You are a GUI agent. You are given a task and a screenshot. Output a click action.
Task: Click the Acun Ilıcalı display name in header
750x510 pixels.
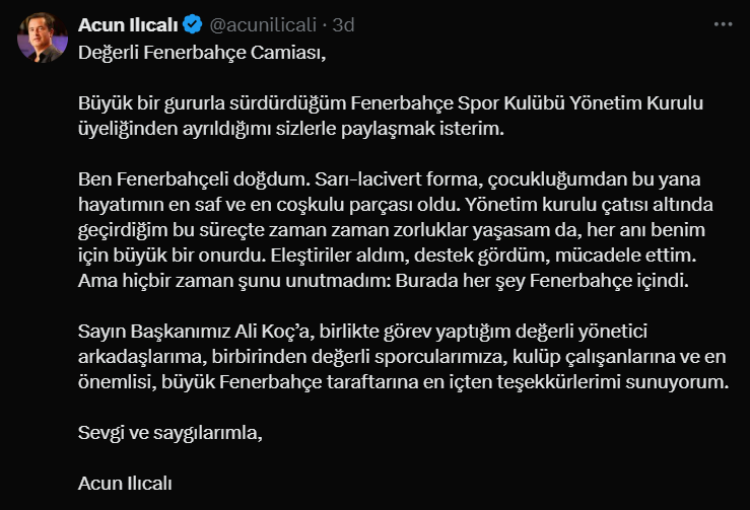[127, 24]
